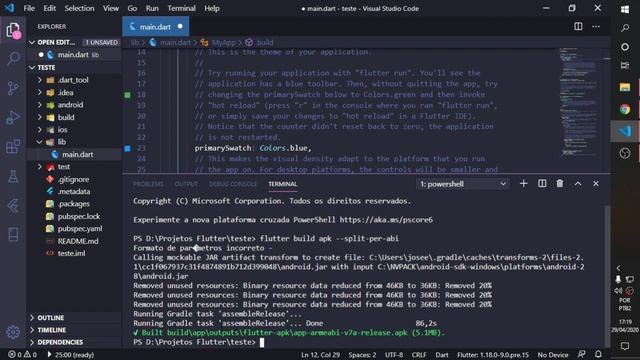Maximize the panel size arrow
This screenshot has width=640, height=360.
[x=578, y=184]
